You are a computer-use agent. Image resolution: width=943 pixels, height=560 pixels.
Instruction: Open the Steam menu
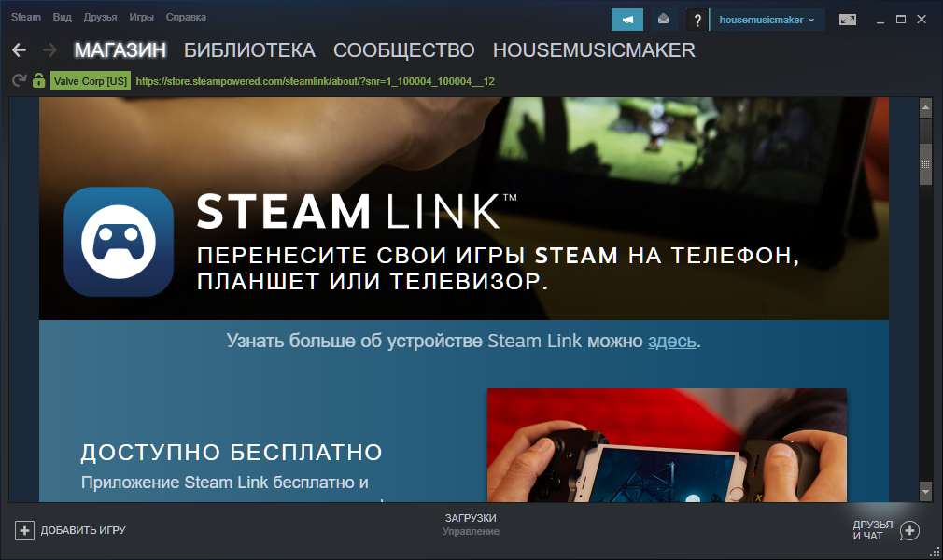point(26,17)
